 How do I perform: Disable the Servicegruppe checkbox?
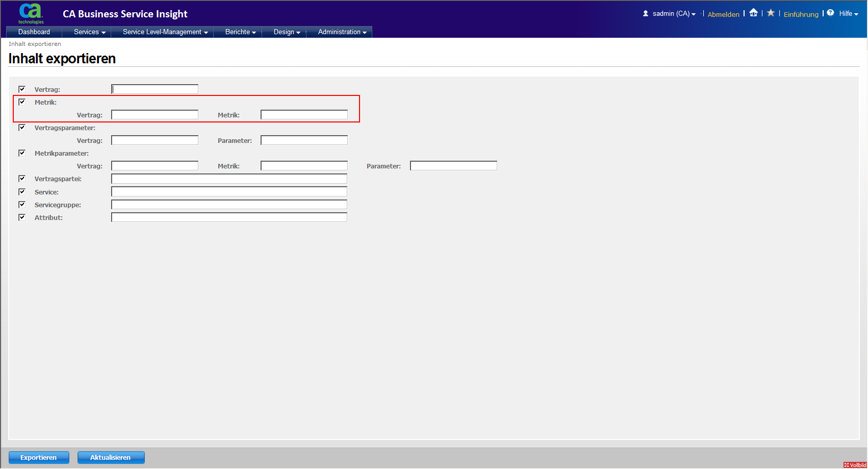[22, 205]
